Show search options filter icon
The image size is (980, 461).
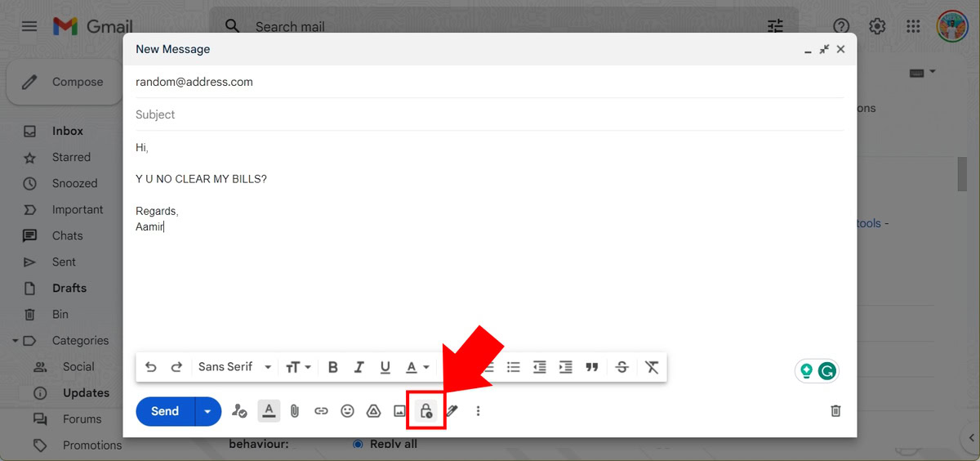[775, 26]
